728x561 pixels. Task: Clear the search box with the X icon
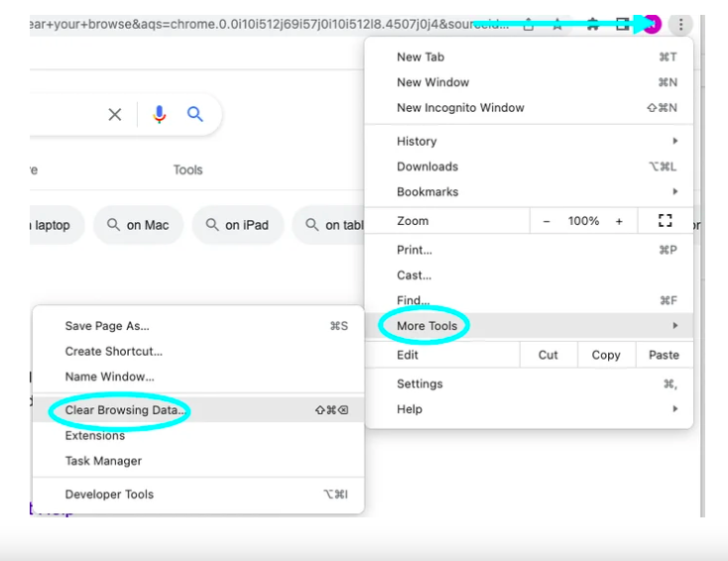115,114
